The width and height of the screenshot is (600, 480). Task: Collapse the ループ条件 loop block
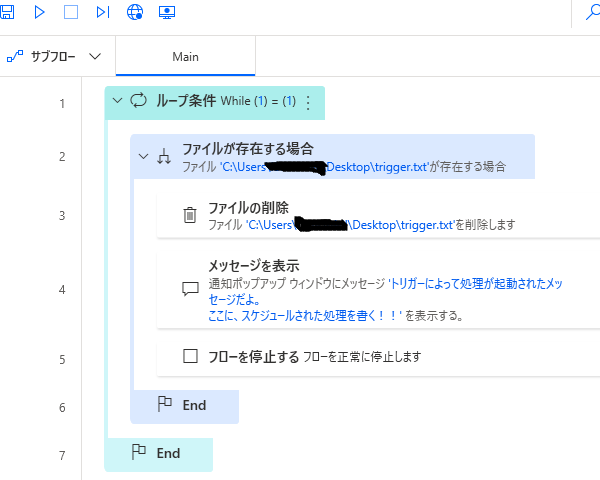coord(118,102)
